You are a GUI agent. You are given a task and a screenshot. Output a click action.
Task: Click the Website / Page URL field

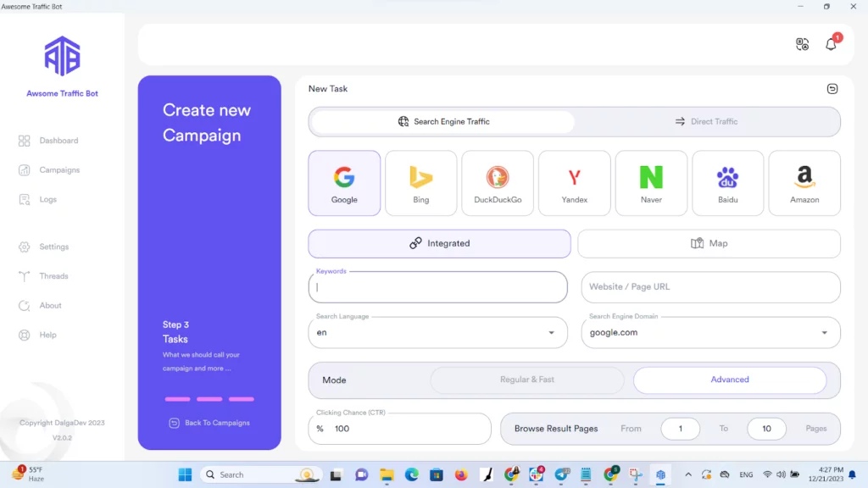[x=710, y=287]
